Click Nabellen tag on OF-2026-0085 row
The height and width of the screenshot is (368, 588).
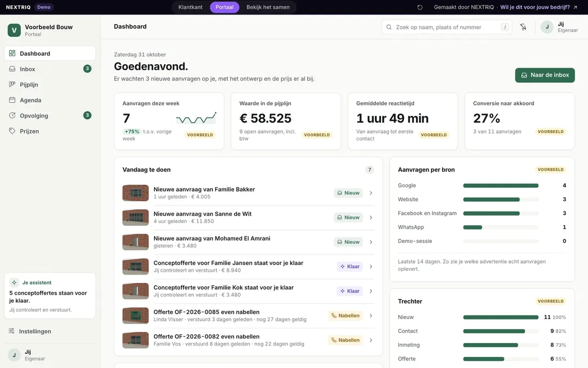[345, 316]
